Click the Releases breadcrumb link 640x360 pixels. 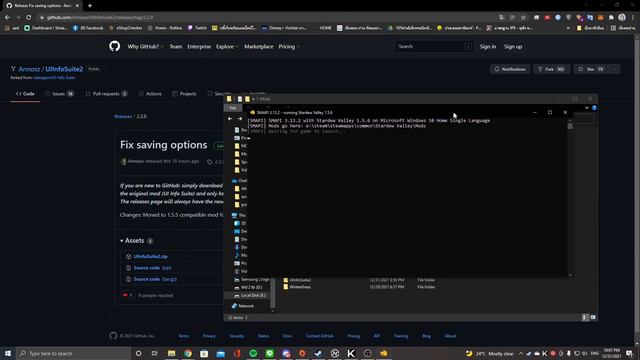[123, 116]
